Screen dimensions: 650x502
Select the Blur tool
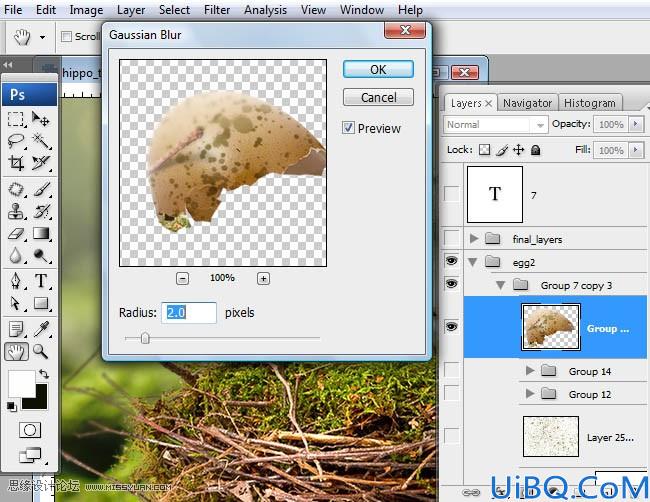(x=16, y=255)
